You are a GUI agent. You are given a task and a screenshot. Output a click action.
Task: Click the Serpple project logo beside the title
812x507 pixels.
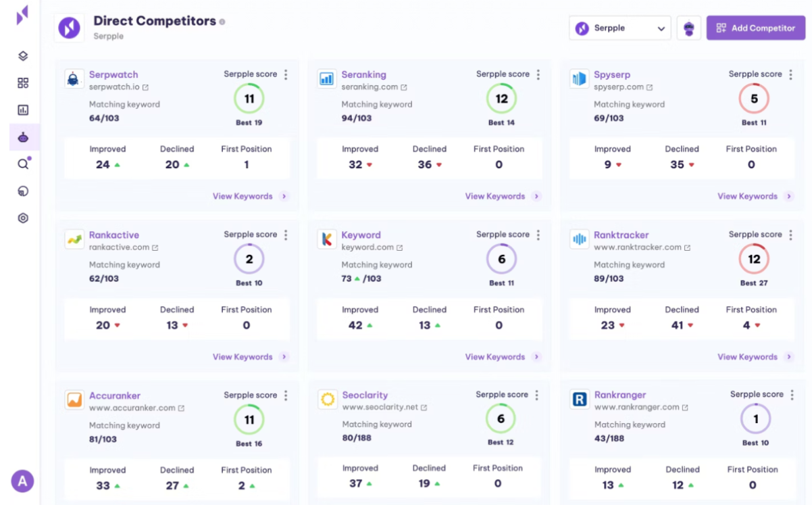[69, 28]
